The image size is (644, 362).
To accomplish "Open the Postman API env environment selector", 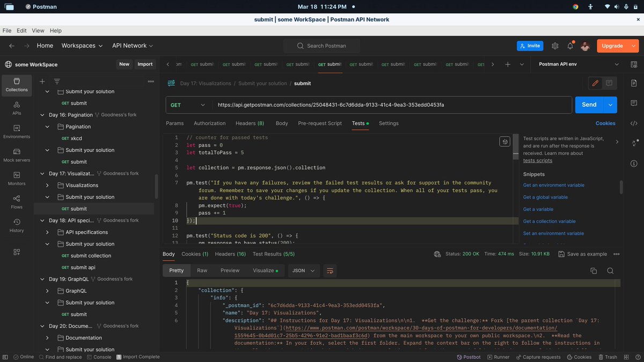I will point(578,64).
